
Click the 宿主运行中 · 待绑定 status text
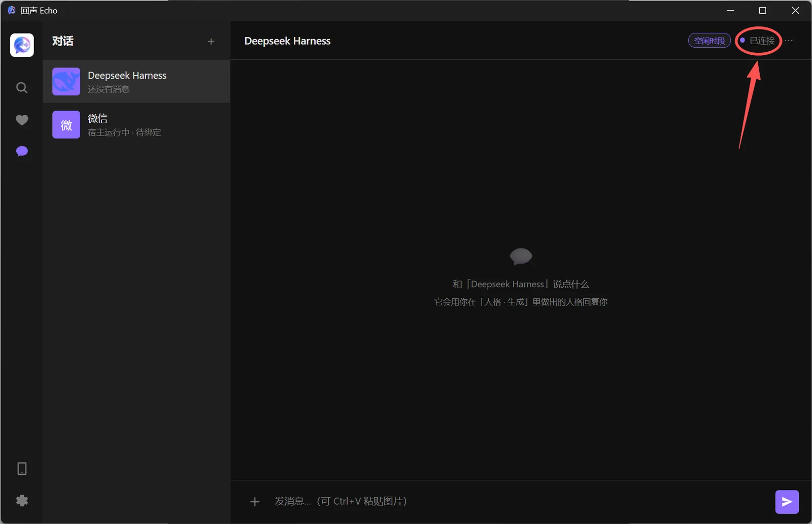click(x=124, y=132)
